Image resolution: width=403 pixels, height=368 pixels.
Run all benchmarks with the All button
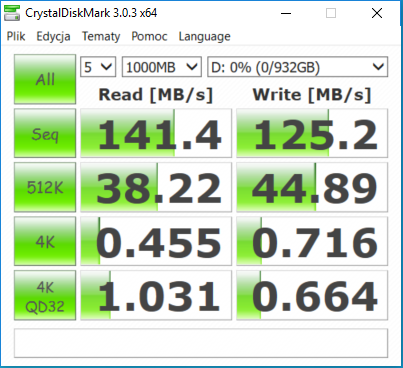pos(45,79)
